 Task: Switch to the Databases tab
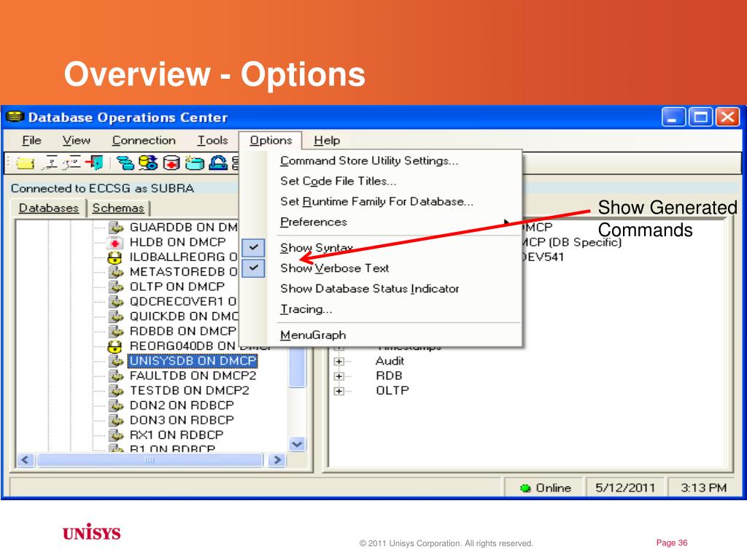pyautogui.click(x=49, y=208)
